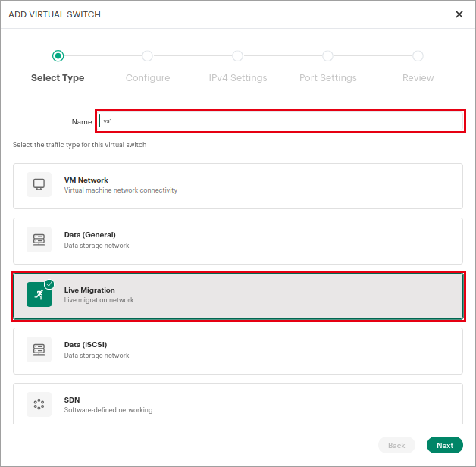Click the ADD VIRTUAL SWITCH title

pyautogui.click(x=55, y=14)
